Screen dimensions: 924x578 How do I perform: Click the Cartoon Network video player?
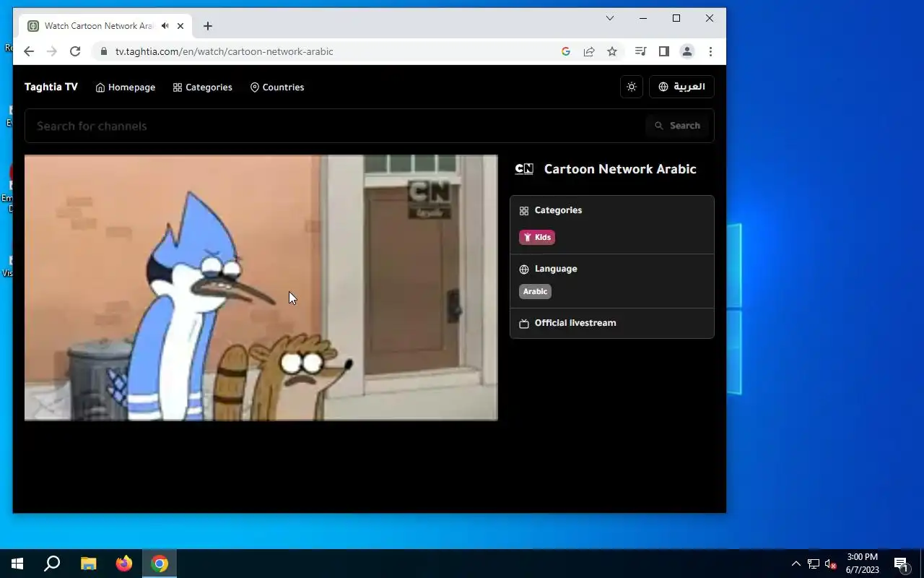click(261, 288)
